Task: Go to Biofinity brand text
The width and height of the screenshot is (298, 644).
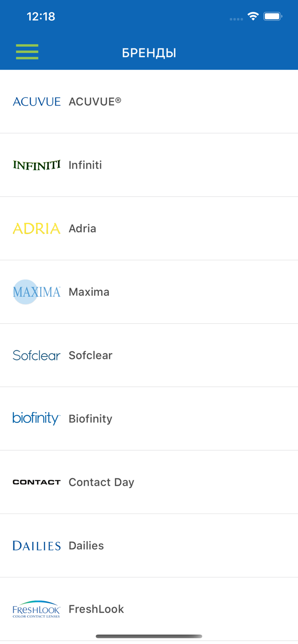Action: (90, 419)
